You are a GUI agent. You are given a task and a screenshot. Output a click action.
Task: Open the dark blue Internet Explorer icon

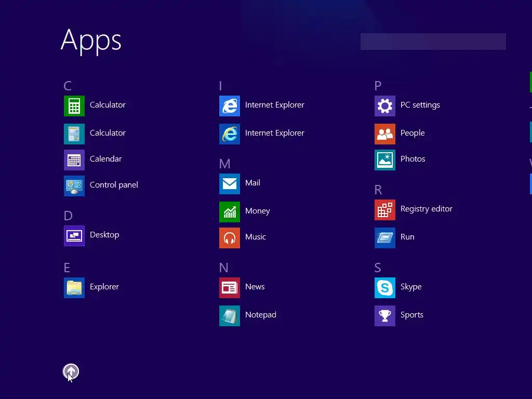tap(229, 134)
